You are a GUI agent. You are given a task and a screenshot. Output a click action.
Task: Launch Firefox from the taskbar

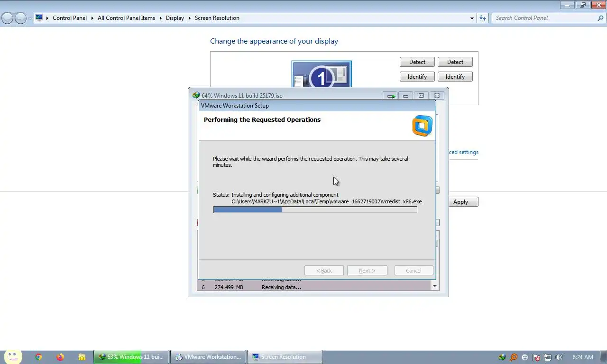pos(60,357)
